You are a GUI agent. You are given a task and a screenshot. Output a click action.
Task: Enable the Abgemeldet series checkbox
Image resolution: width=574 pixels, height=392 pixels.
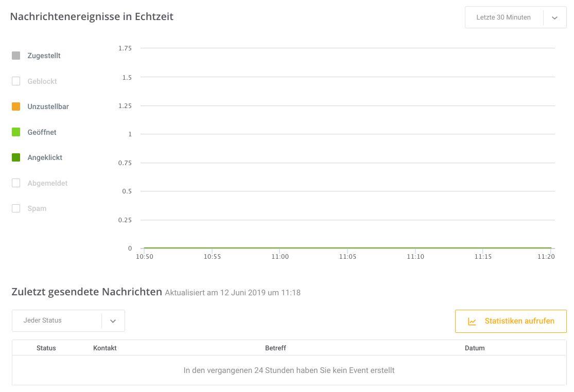pos(16,183)
